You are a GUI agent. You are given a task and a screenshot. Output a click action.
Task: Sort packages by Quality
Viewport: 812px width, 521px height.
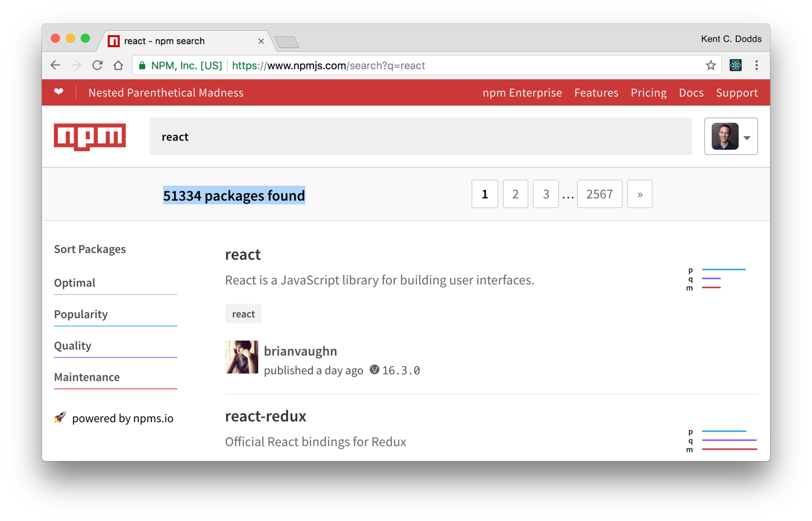point(73,345)
